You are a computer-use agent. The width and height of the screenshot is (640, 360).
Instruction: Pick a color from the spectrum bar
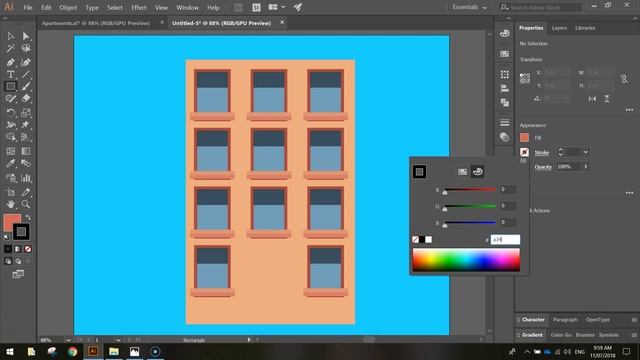pos(466,260)
